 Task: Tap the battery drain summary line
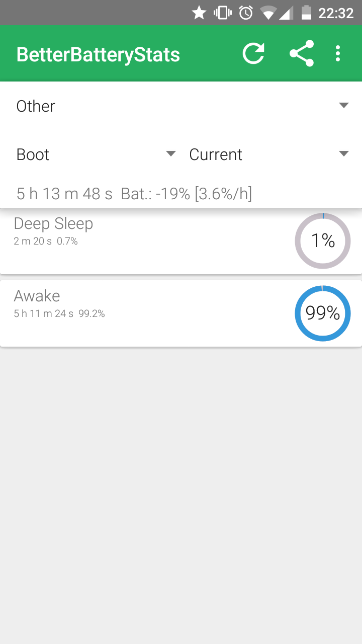(x=134, y=193)
